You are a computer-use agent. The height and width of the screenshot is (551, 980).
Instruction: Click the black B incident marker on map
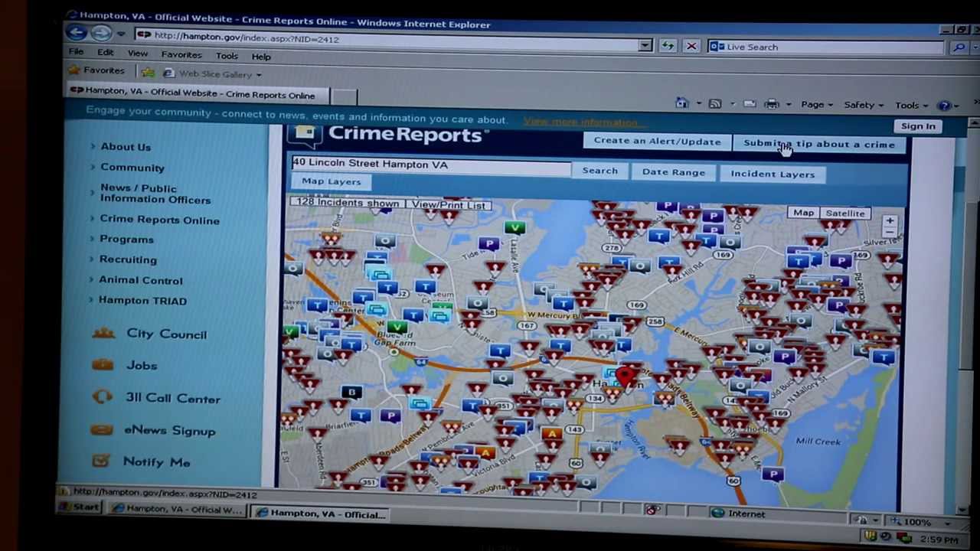pyautogui.click(x=351, y=393)
